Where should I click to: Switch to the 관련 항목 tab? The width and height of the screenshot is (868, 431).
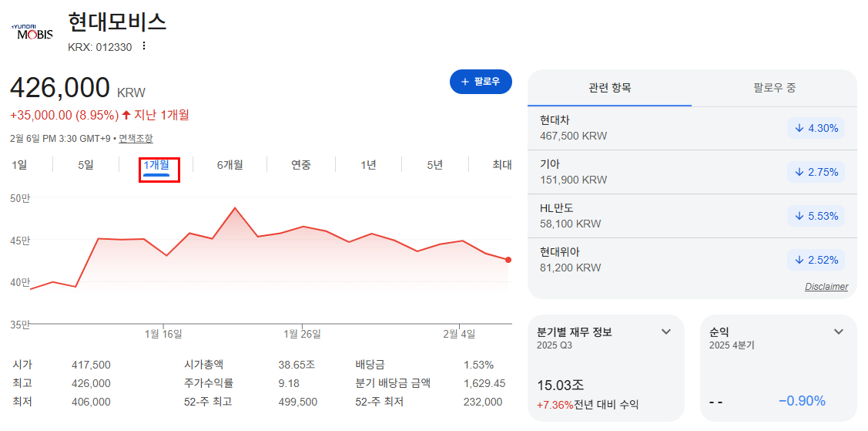(x=609, y=88)
